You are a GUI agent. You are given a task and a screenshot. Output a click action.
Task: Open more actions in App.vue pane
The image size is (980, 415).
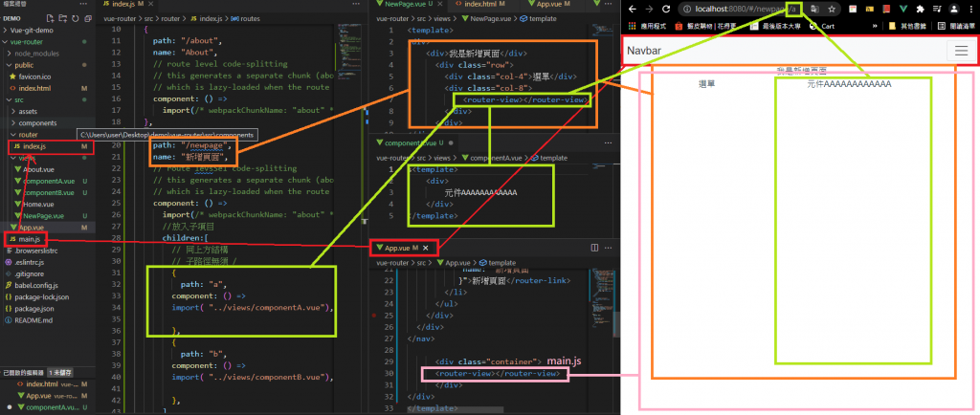(608, 248)
